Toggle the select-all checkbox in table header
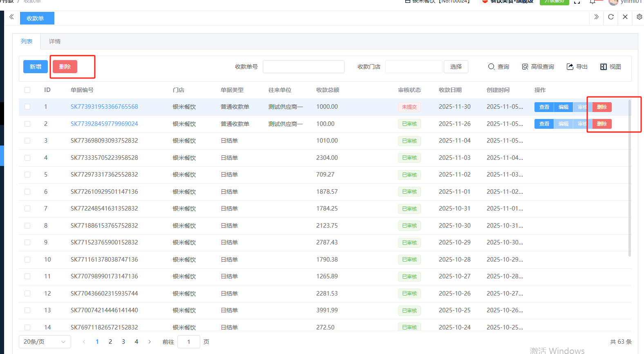 (27, 90)
